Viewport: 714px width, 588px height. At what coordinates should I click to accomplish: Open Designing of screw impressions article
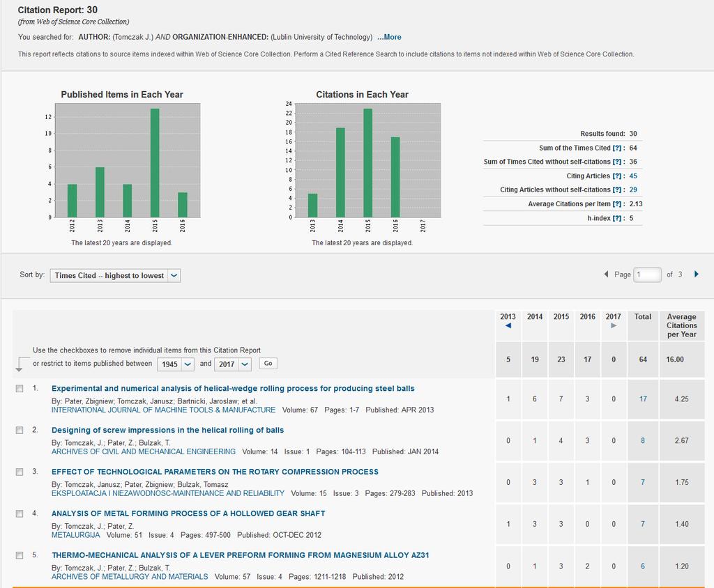coord(167,430)
